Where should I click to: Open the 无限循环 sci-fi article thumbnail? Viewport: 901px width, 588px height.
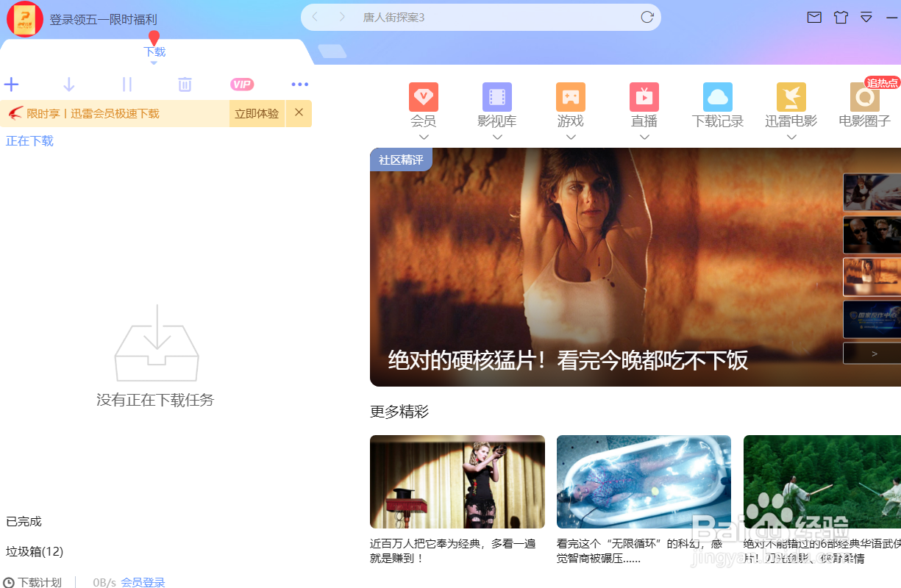coord(644,481)
